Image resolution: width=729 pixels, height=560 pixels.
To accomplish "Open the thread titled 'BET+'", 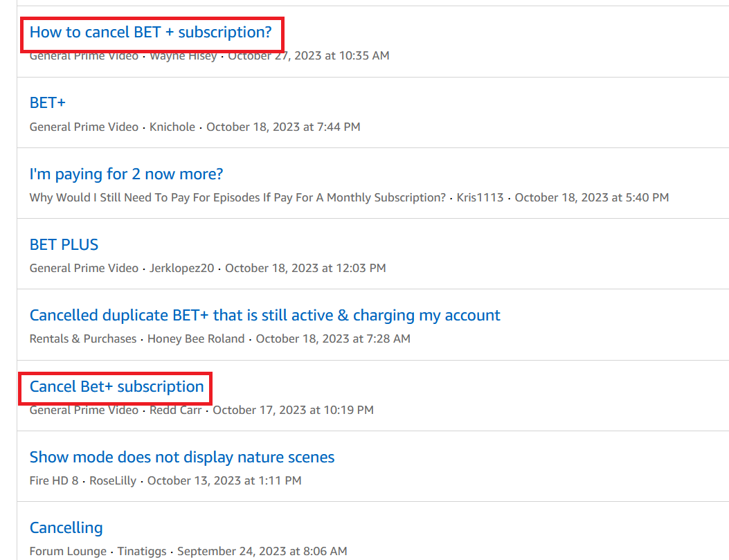I will 47,103.
